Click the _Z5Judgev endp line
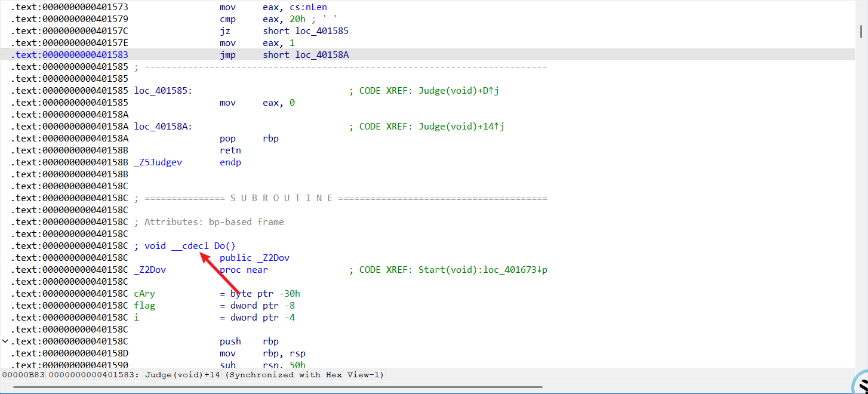Screen dimensions: 868x394 (187, 162)
